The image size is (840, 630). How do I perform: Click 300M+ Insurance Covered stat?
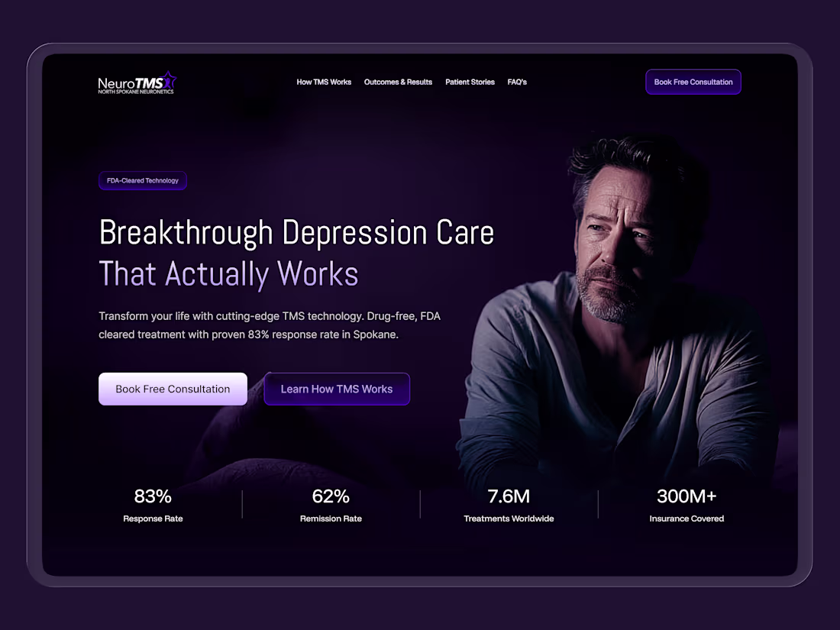tap(687, 505)
